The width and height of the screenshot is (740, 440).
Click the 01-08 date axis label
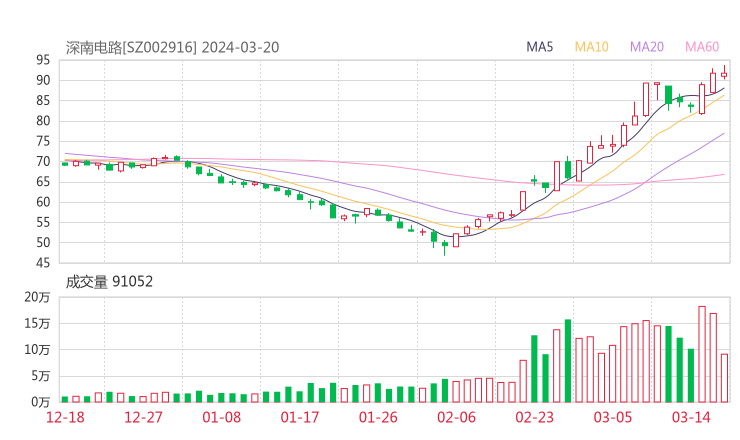click(x=221, y=417)
